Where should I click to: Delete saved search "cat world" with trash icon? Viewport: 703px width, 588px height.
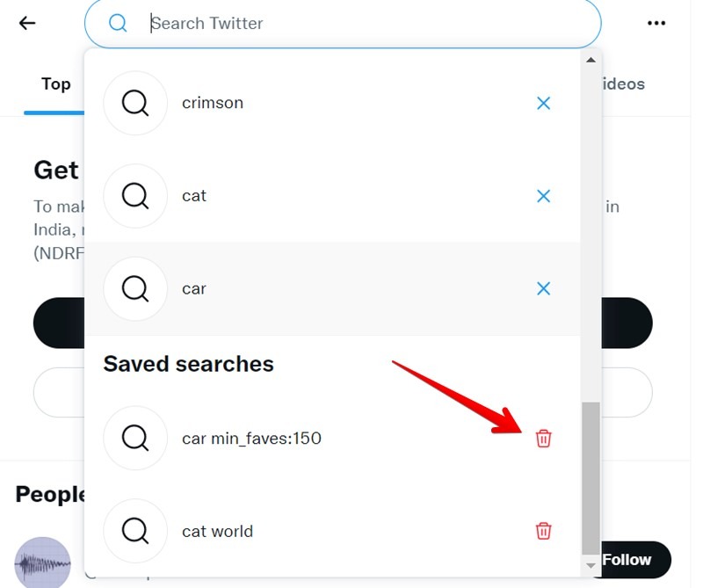coord(543,530)
